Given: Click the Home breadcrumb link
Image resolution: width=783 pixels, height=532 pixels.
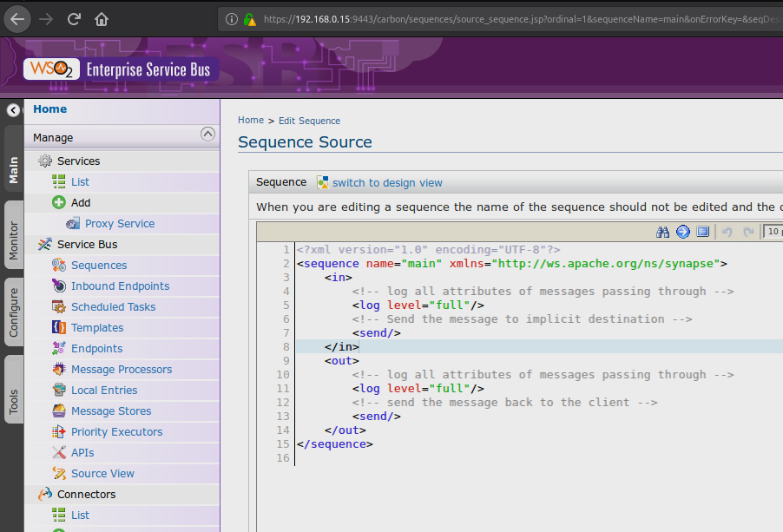Looking at the screenshot, I should tap(251, 121).
